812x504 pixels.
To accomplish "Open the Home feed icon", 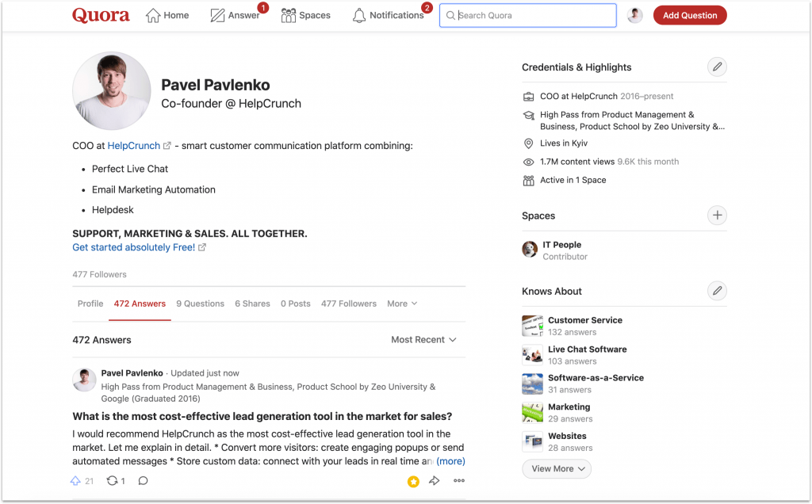I will [x=153, y=16].
